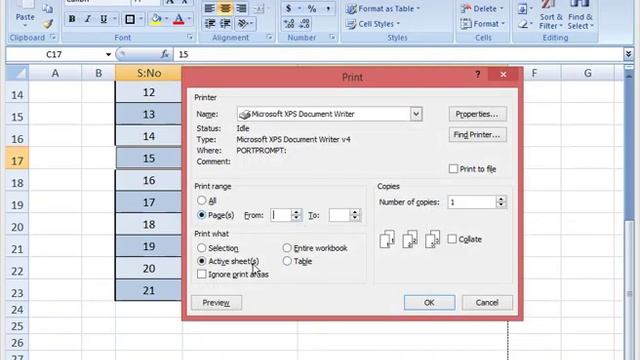Screen dimensions: 640x360
Task: Open Print dialog help question mark
Action: pyautogui.click(x=478, y=75)
